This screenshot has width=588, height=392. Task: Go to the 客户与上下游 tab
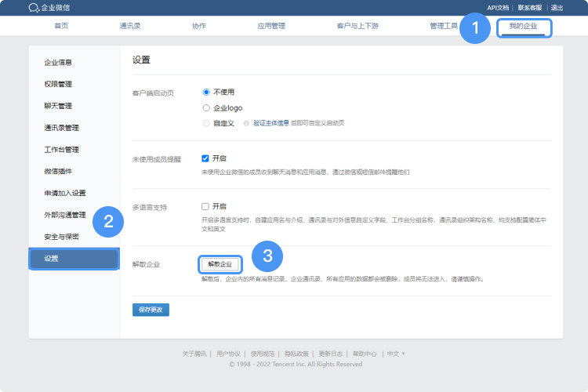(x=357, y=27)
